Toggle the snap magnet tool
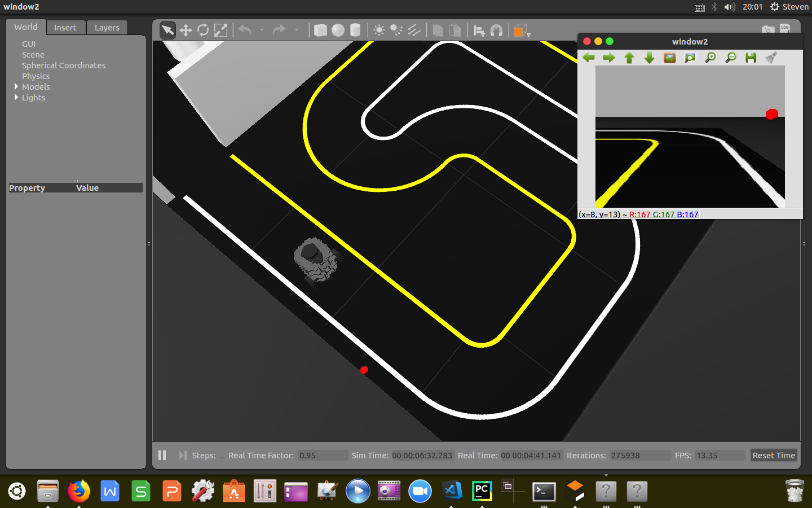 496,30
